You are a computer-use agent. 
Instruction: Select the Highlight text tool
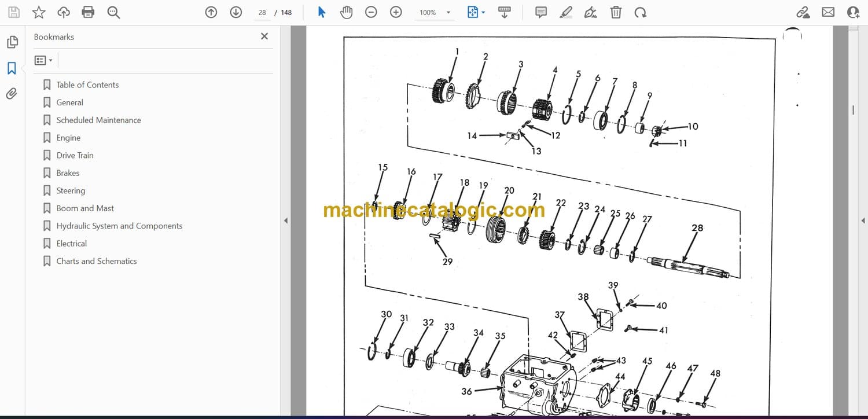point(566,12)
